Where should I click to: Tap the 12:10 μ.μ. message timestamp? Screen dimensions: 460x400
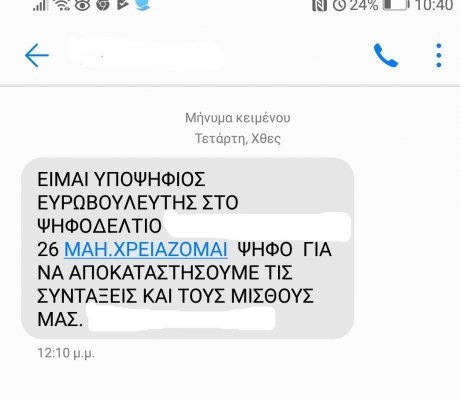coord(66,353)
